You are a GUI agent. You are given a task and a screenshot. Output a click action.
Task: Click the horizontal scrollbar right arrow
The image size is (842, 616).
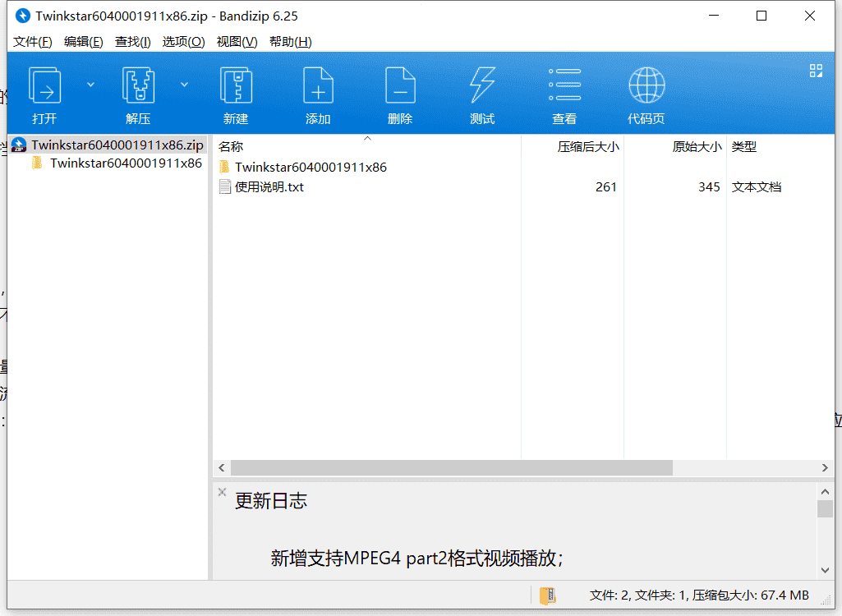825,468
